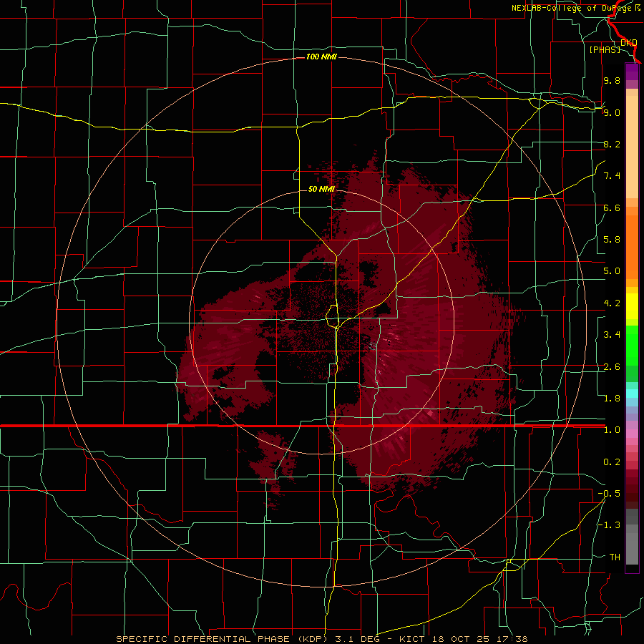Click the 5.8 legend value
The image size is (644, 644).
[612, 240]
